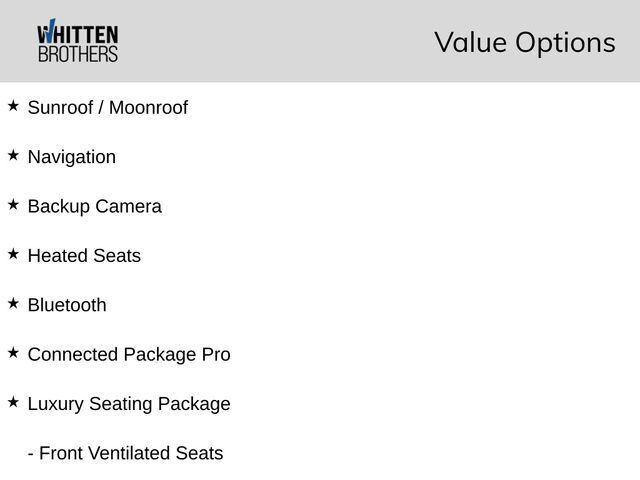The image size is (640, 480).
Task: Click the Bluetooth list item
Action: (x=67, y=305)
